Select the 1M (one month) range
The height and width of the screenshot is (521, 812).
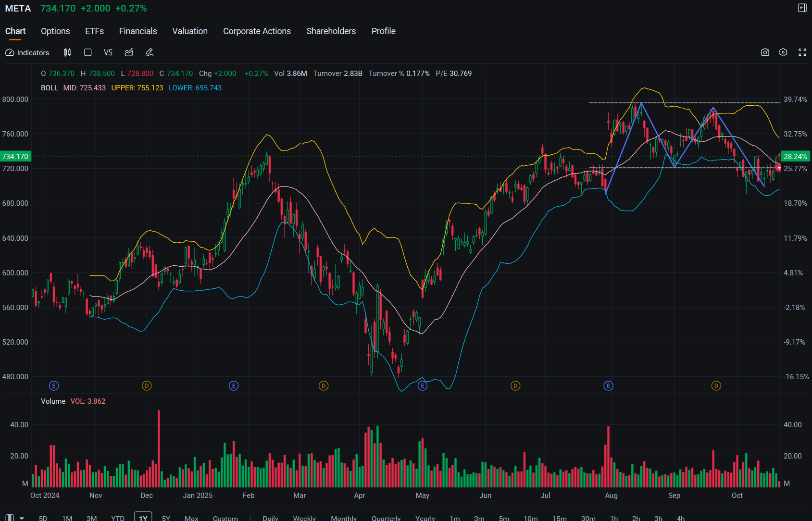click(x=67, y=518)
